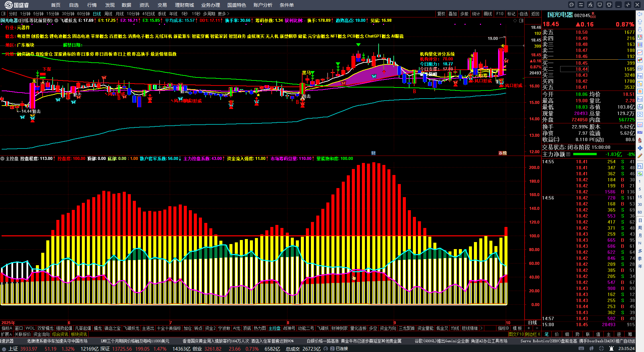Open the candlestick chart icon in sidebar
Viewport: 644px width, 352px height.
[x=640, y=60]
